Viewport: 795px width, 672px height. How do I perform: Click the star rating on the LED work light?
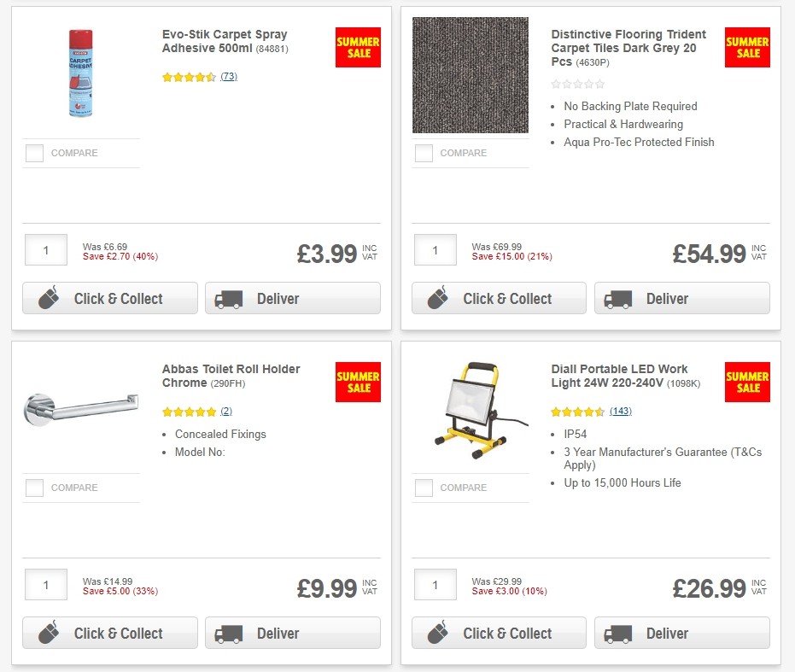coord(578,411)
